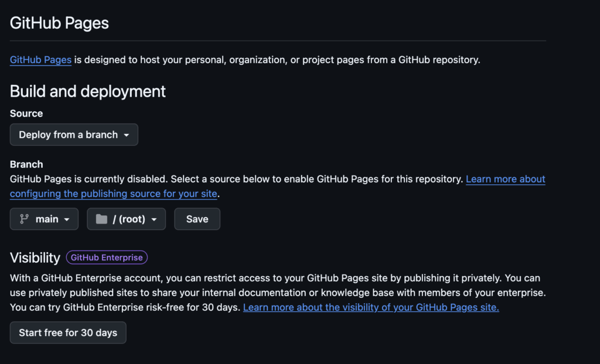Click the caret arrow on Deploy from a branch
This screenshot has height=364, width=600.
(x=126, y=135)
